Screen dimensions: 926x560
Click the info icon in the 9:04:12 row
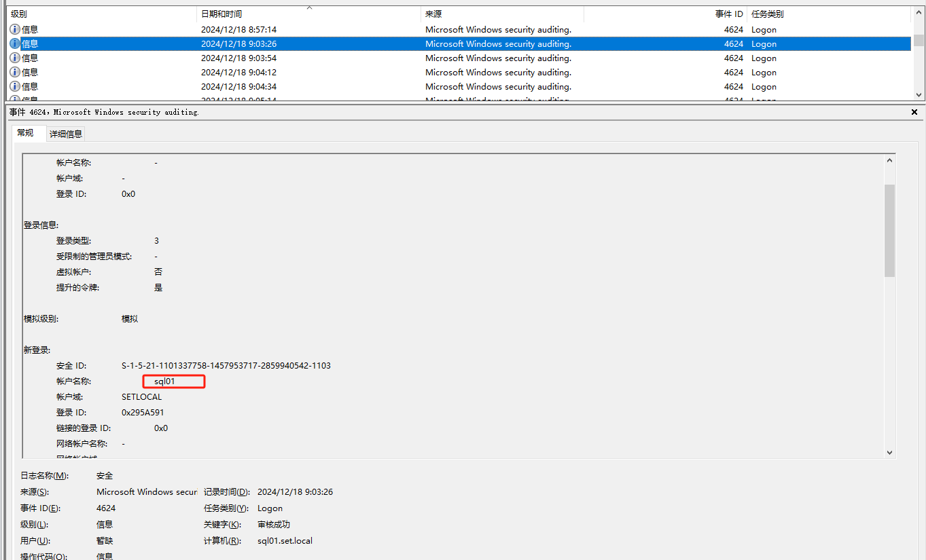coord(15,72)
